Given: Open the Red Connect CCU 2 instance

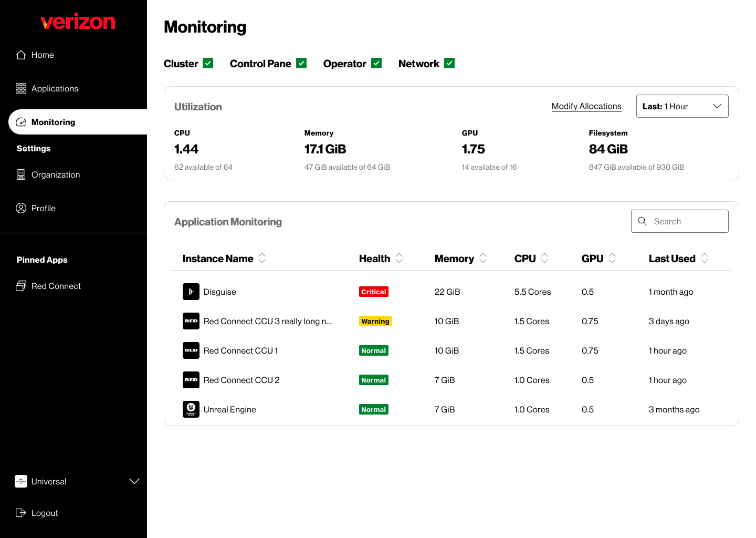Looking at the screenshot, I should tap(241, 380).
